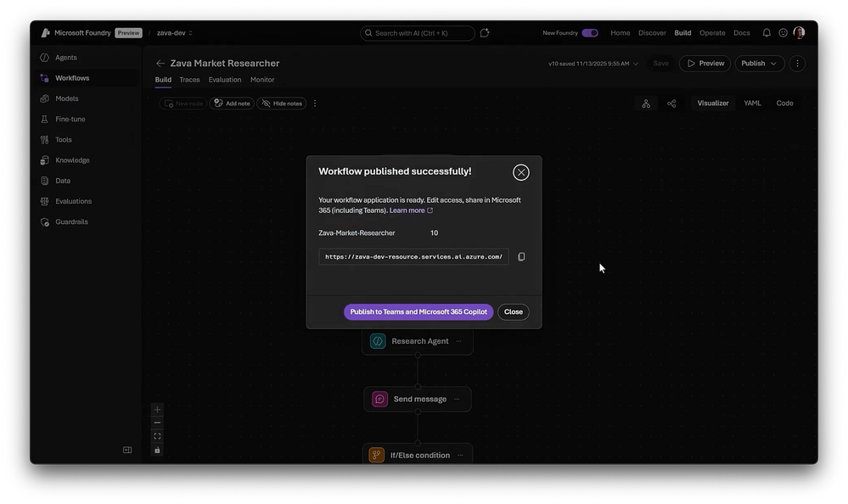The height and width of the screenshot is (504, 848).
Task: Click Hide notes
Action: [281, 104]
